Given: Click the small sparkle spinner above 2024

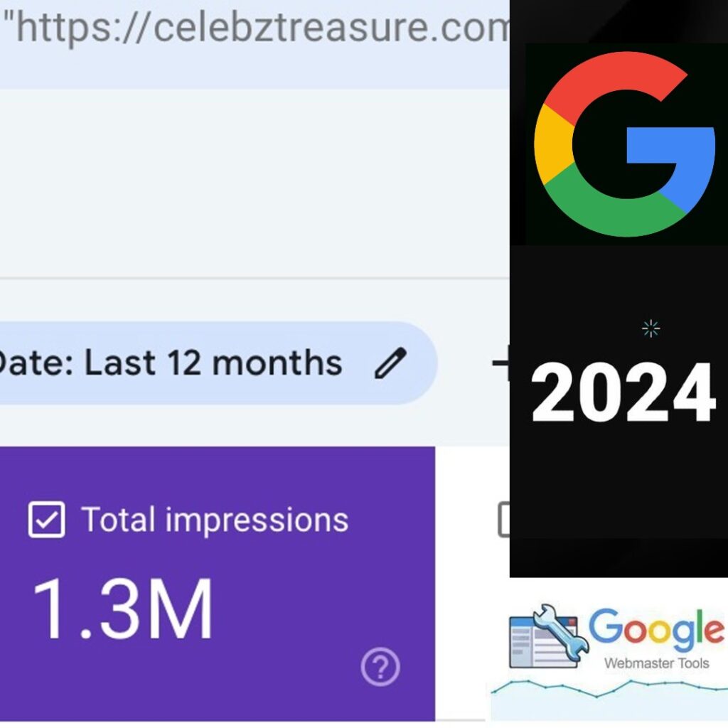Looking at the screenshot, I should (651, 328).
